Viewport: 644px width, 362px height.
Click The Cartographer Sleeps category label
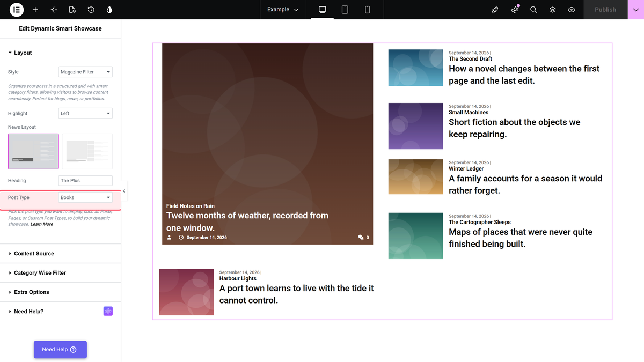[480, 222]
